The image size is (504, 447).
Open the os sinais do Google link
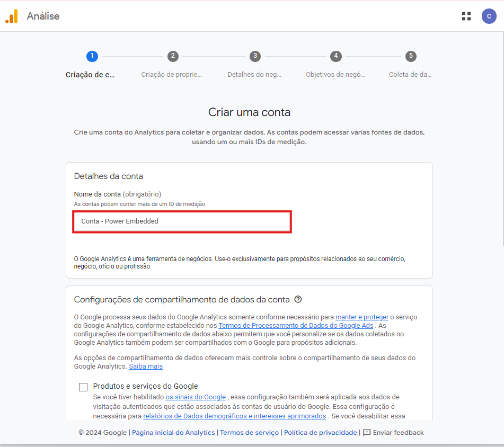pyautogui.click(x=196, y=397)
